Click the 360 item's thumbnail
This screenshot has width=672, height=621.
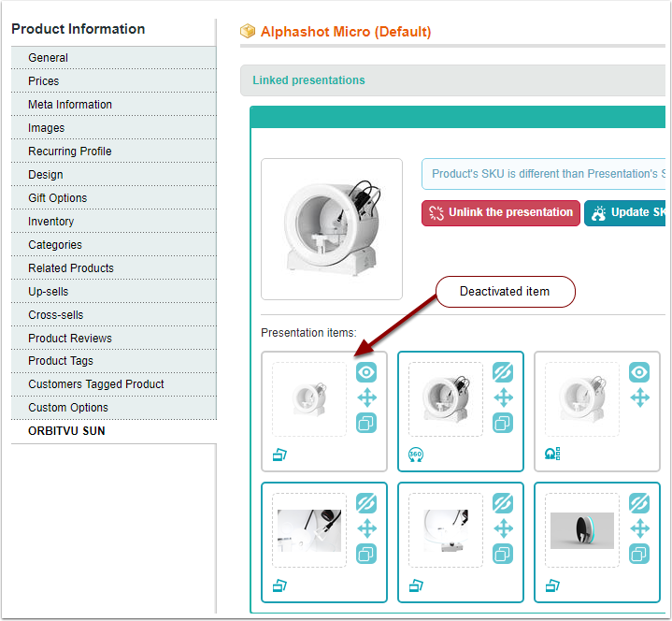tap(446, 399)
